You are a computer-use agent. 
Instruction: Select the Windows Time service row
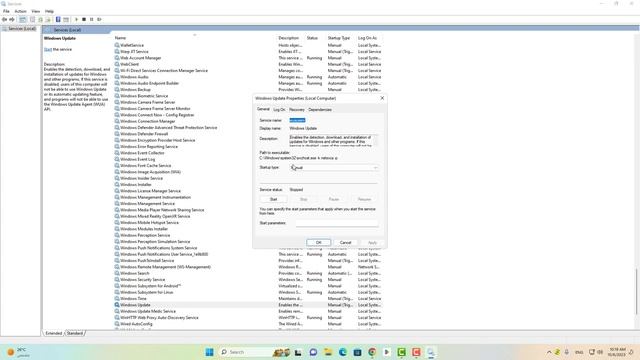[x=248, y=299]
